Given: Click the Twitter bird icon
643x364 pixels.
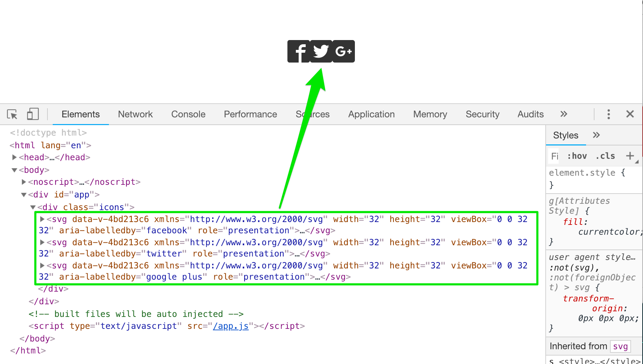Looking at the screenshot, I should click(x=321, y=51).
